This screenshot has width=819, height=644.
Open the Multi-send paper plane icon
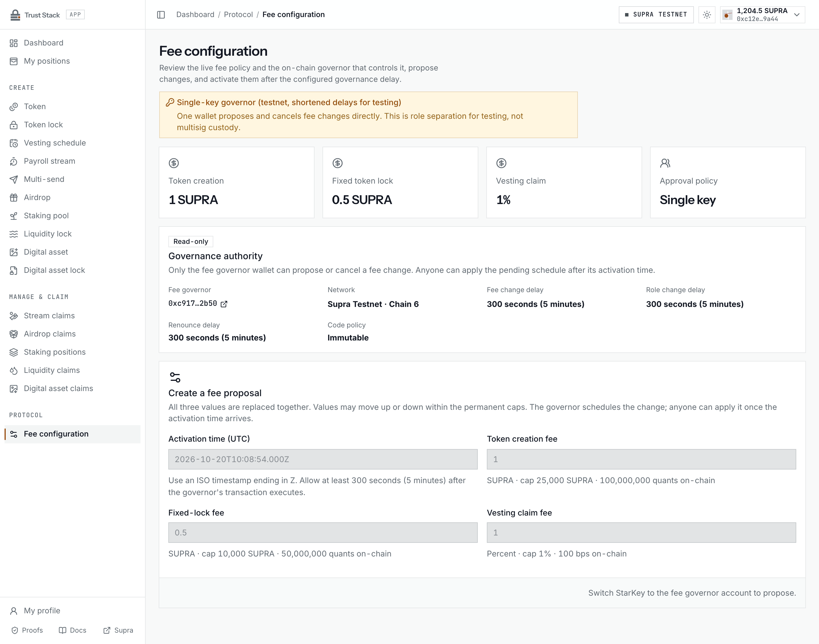14,180
